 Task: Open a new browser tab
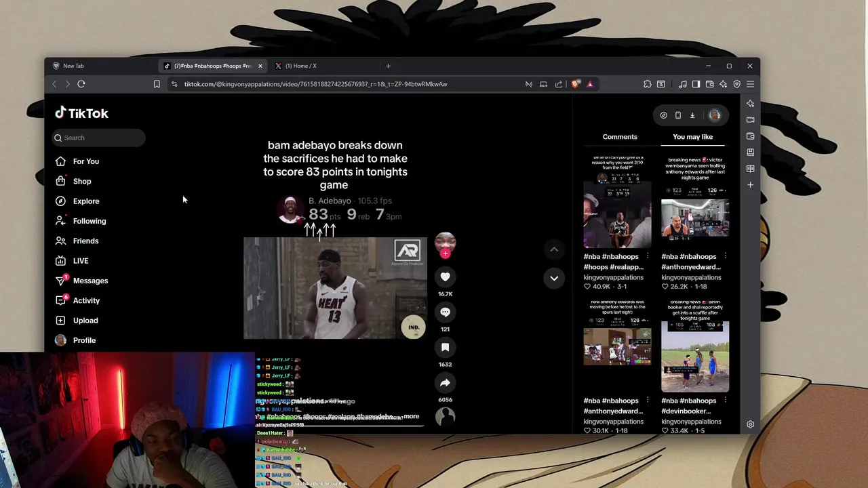[x=388, y=66]
